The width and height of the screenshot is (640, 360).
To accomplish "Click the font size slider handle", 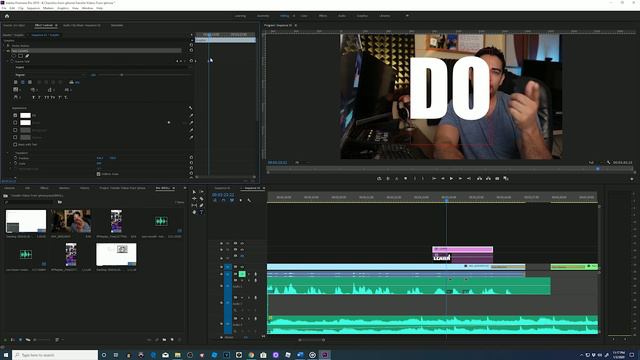I will (x=122, y=75).
